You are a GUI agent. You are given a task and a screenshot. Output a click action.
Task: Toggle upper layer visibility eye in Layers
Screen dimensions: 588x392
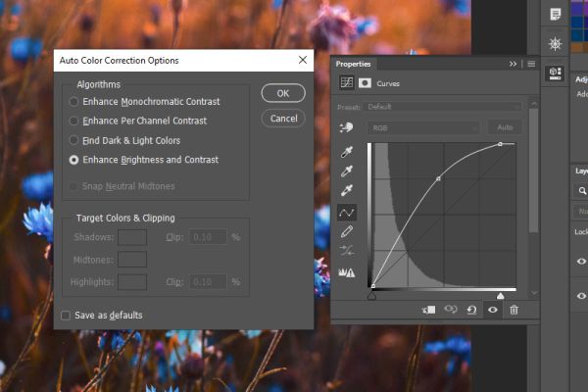[581, 261]
